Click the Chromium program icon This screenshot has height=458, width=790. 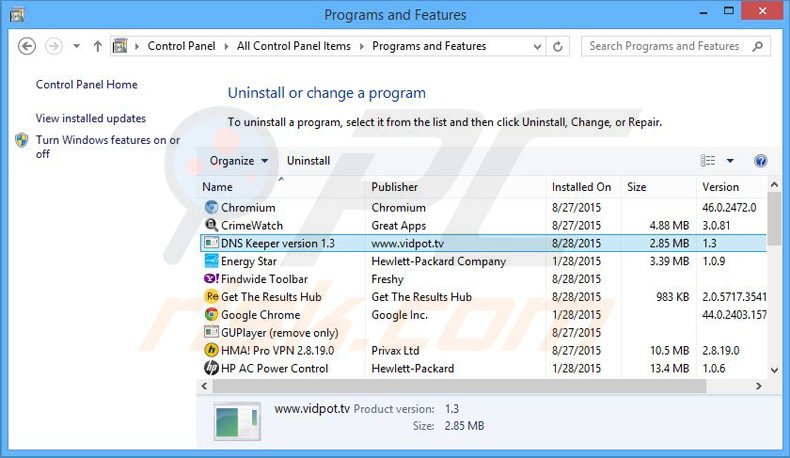pyautogui.click(x=211, y=207)
